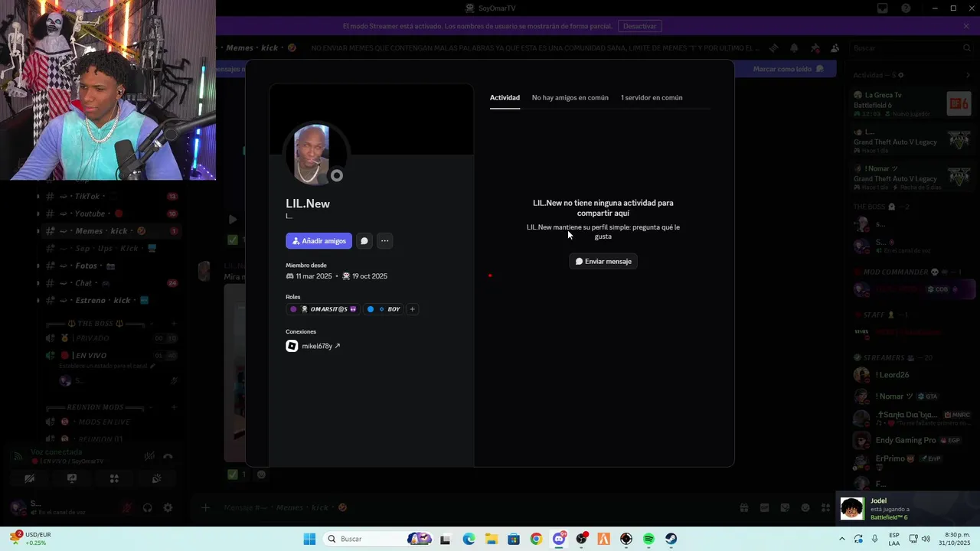Click the Buscar search field in Discord
Viewport: 980px width, 551px height.
point(911,48)
